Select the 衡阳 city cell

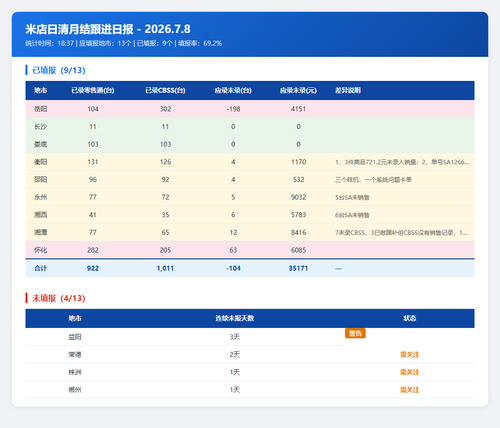pos(41,162)
